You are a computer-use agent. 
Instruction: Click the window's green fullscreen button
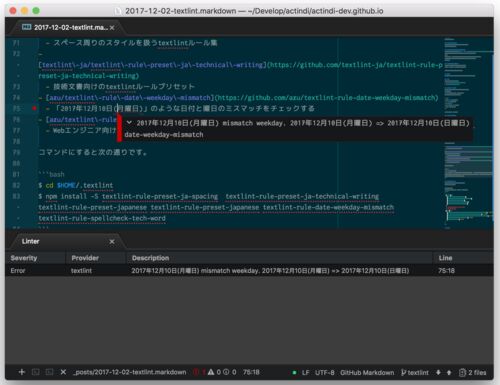(36, 11)
